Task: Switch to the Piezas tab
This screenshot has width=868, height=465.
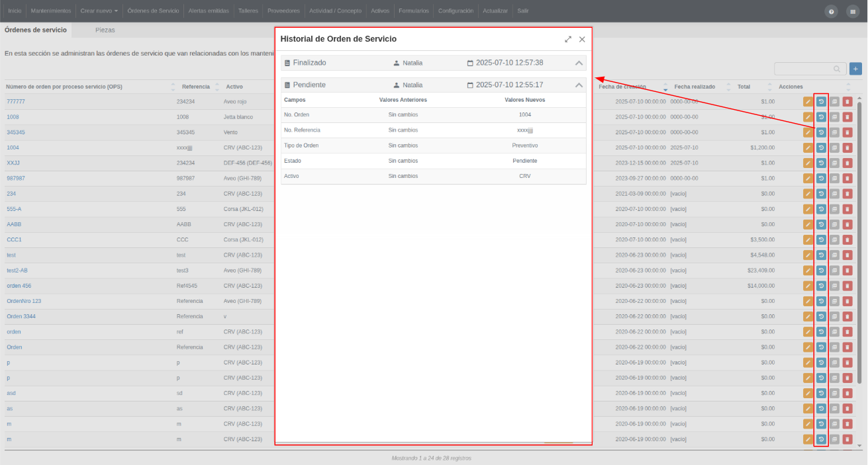Action: point(105,30)
